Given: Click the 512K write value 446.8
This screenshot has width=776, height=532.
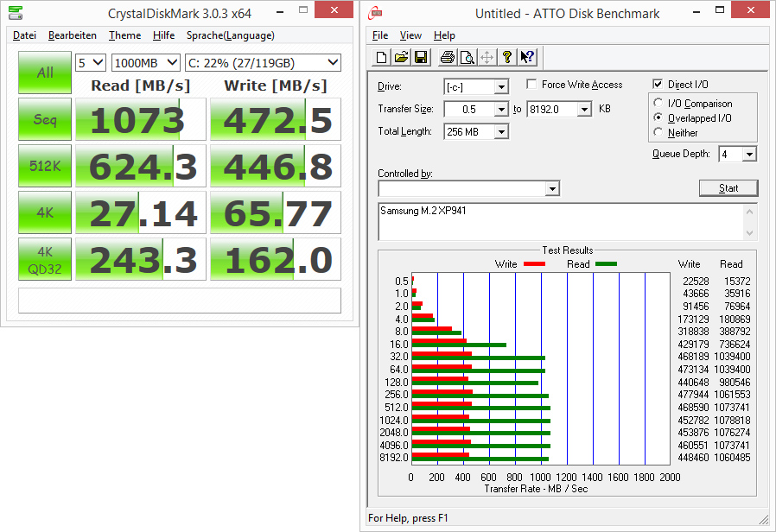Looking at the screenshot, I should point(276,166).
